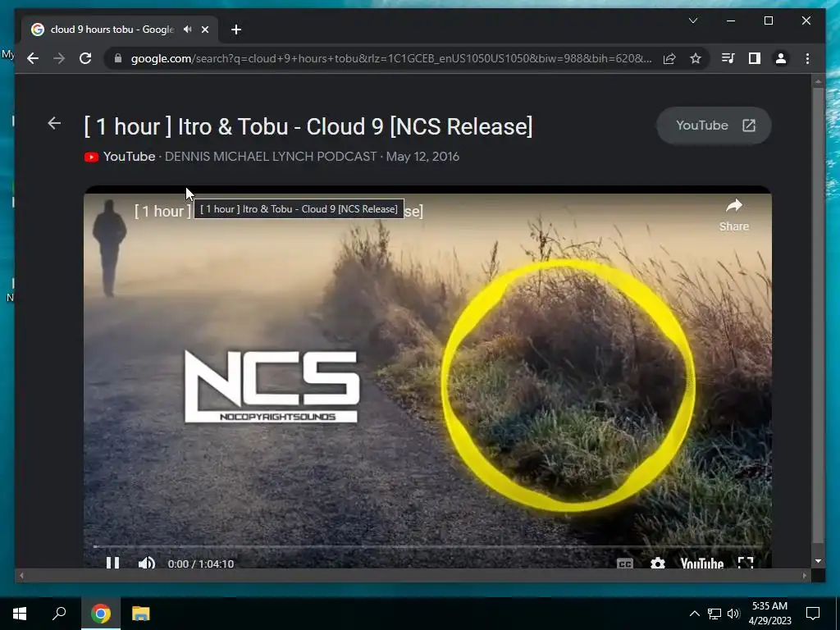Mute the video with the speaker icon

click(146, 563)
